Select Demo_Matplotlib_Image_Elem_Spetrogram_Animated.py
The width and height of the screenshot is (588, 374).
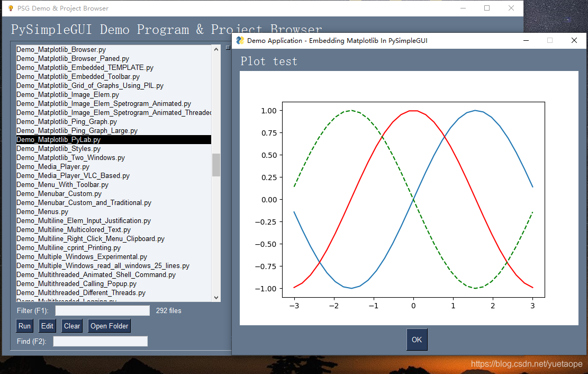pyautogui.click(x=114, y=104)
